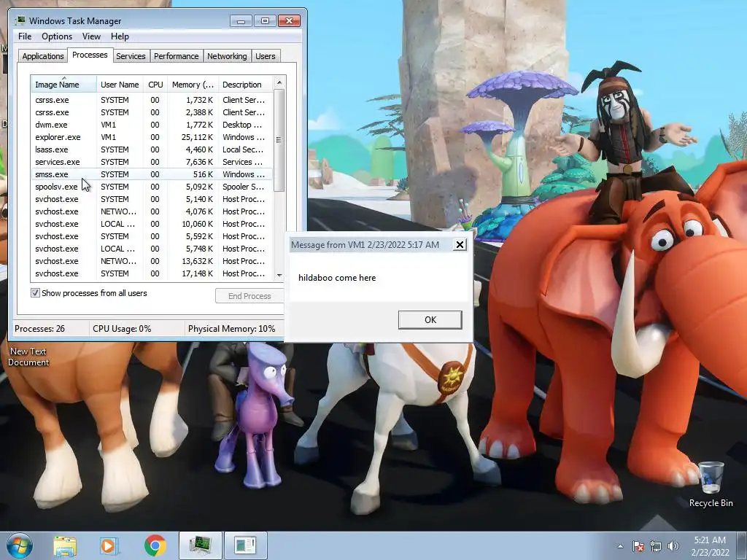Open the network tray icon
This screenshot has height=560, width=747.
click(656, 546)
